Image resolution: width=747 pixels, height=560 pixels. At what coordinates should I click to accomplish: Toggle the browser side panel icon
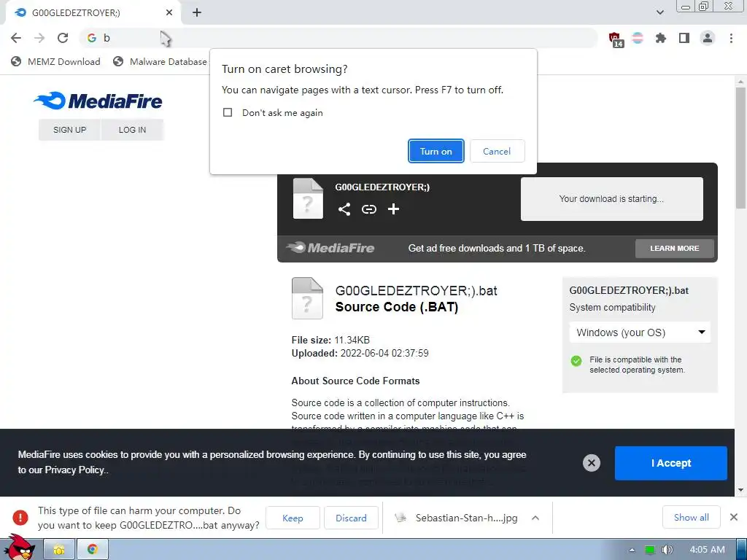[684, 38]
